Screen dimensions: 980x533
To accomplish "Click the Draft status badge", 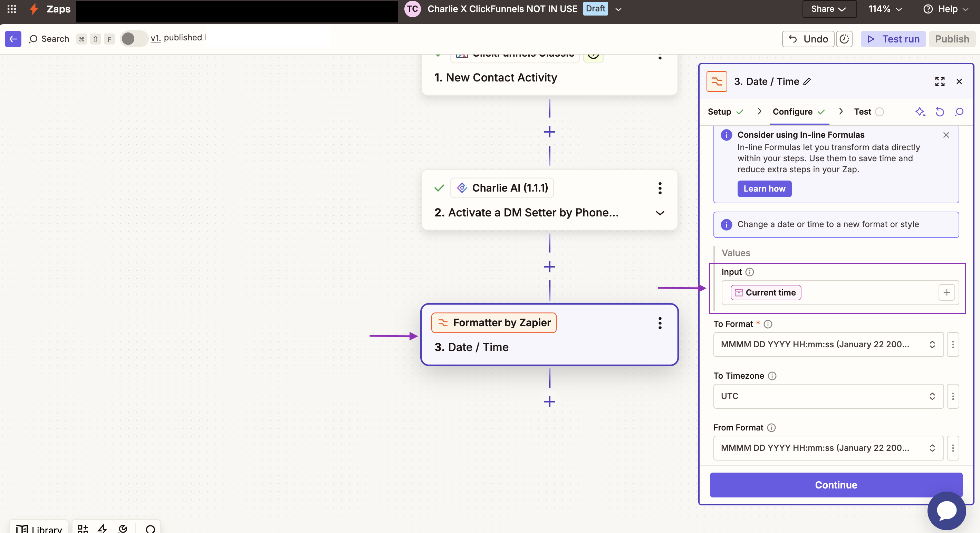I will 595,9.
